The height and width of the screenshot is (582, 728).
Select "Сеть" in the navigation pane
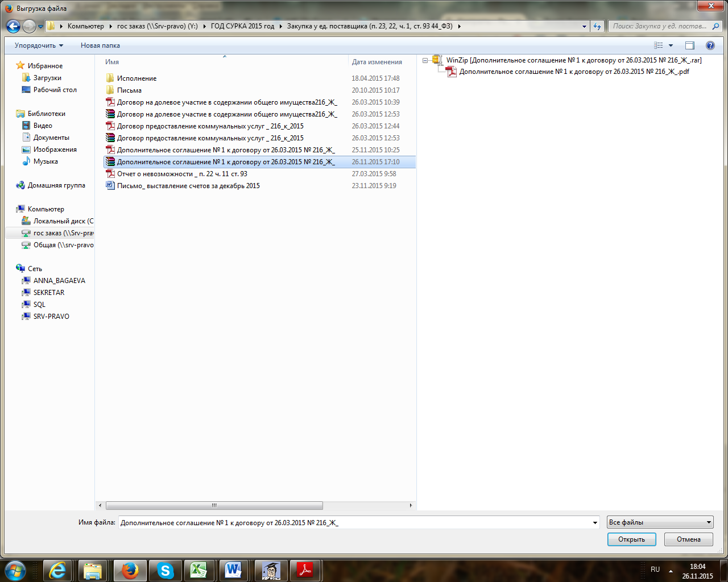coord(35,269)
